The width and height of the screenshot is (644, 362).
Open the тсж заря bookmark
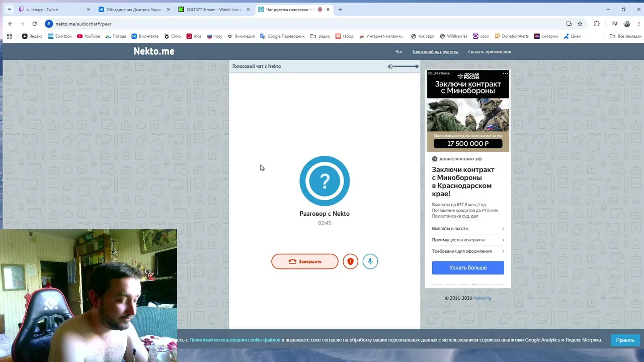[422, 36]
